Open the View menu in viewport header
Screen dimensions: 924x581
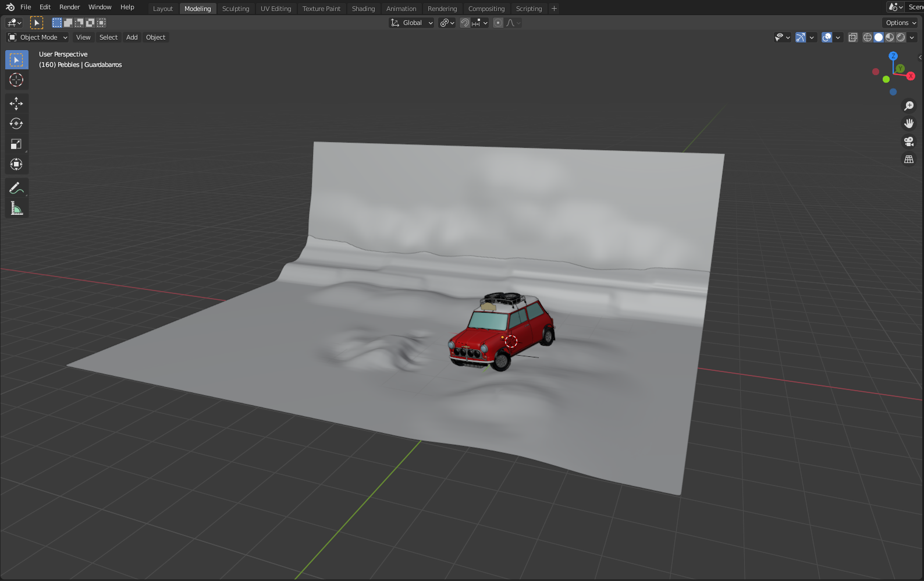coord(83,37)
